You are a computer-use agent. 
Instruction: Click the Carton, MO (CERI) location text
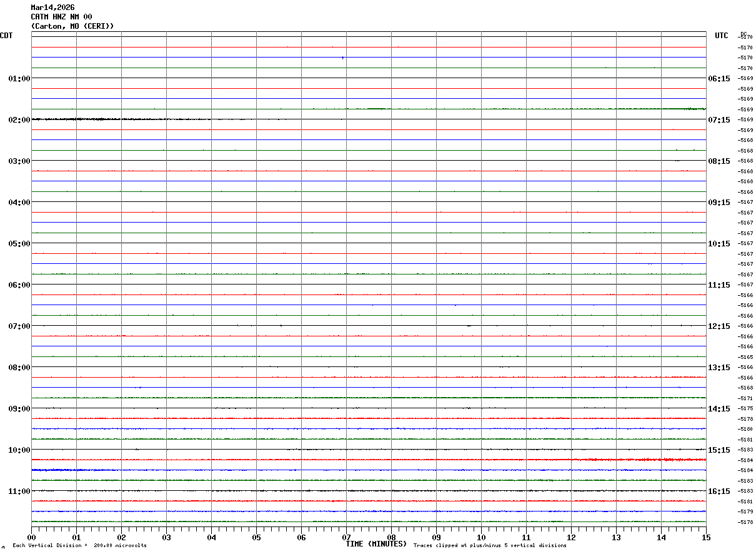click(x=72, y=26)
